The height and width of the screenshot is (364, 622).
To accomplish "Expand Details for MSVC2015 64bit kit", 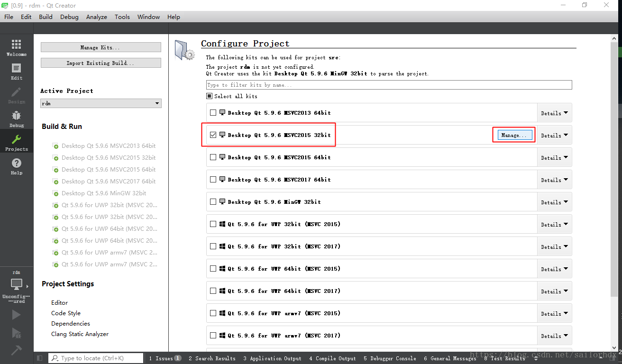I will [x=554, y=157].
